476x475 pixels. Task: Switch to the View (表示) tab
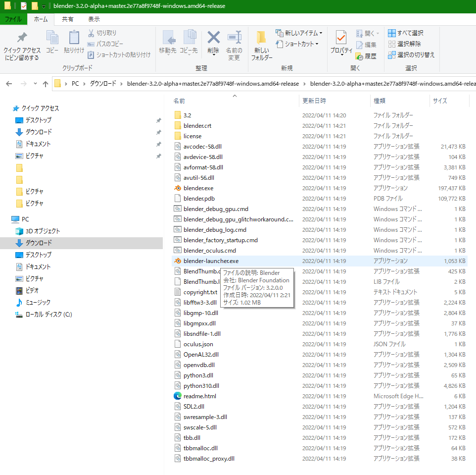click(94, 19)
